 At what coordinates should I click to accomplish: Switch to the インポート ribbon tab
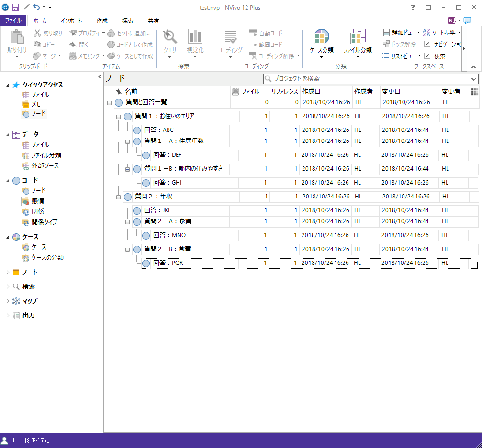pyautogui.click(x=71, y=21)
